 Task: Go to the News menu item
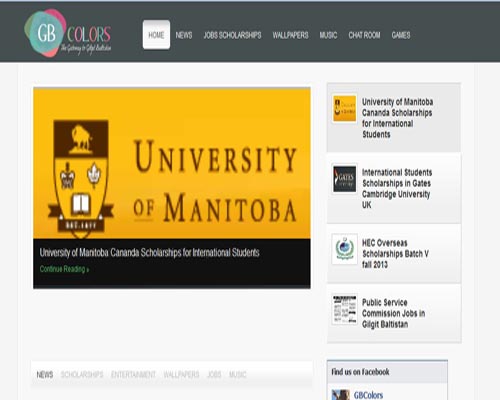tap(184, 35)
